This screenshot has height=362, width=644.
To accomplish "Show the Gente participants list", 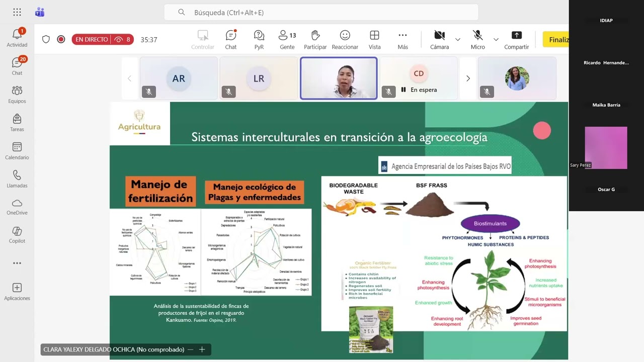I will [287, 40].
